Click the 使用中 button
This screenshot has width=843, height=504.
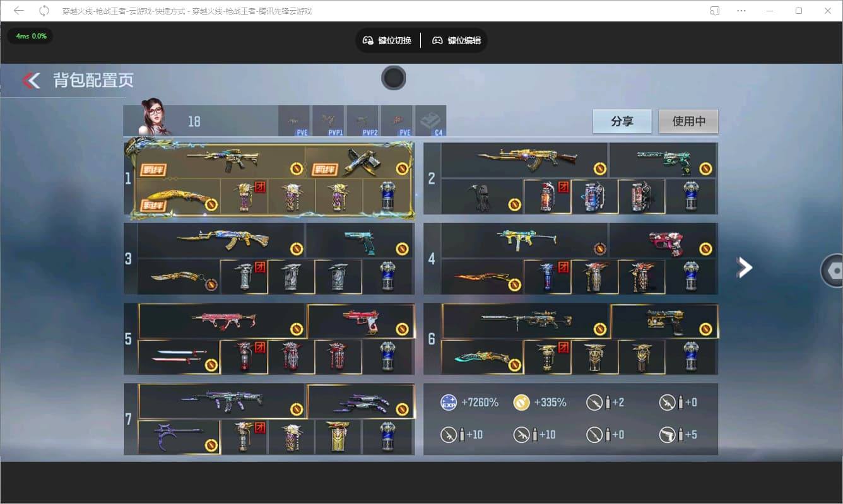pos(688,121)
